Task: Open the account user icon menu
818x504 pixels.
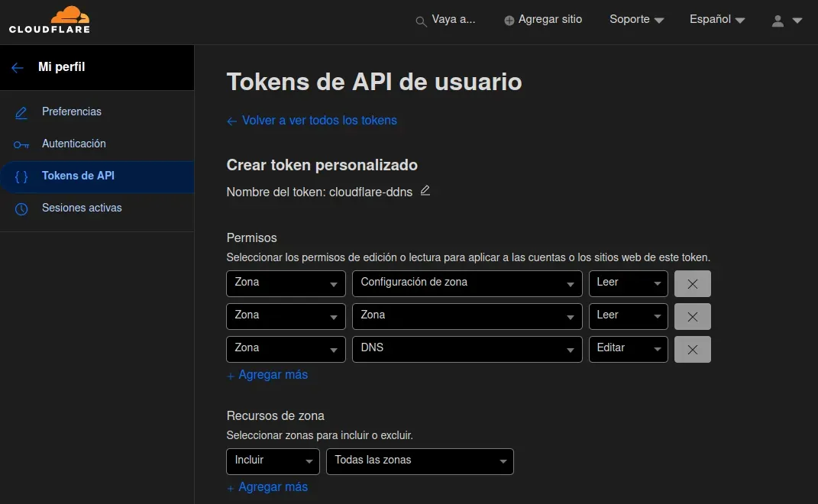Action: [x=777, y=21]
